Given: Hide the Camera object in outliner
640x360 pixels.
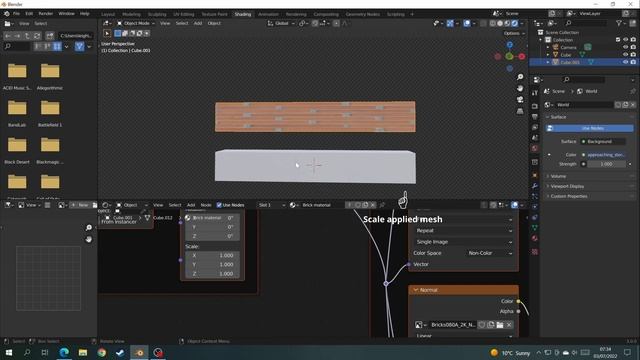Looking at the screenshot, I should 625,47.
